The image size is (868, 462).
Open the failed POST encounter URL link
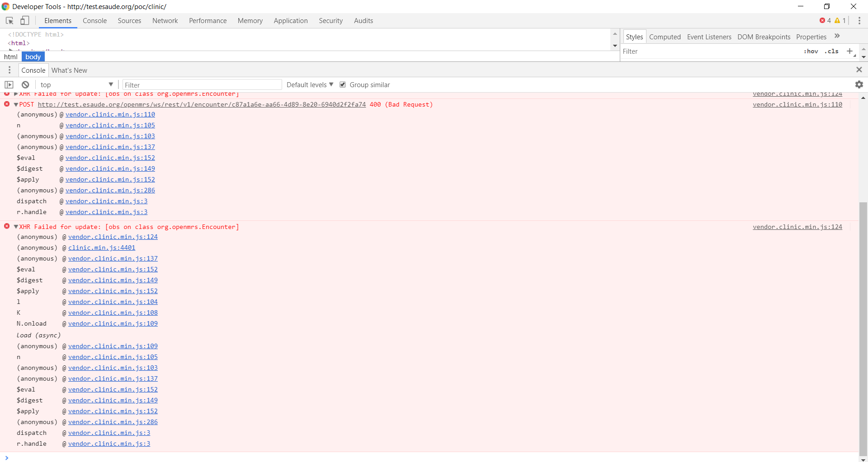[x=202, y=105]
